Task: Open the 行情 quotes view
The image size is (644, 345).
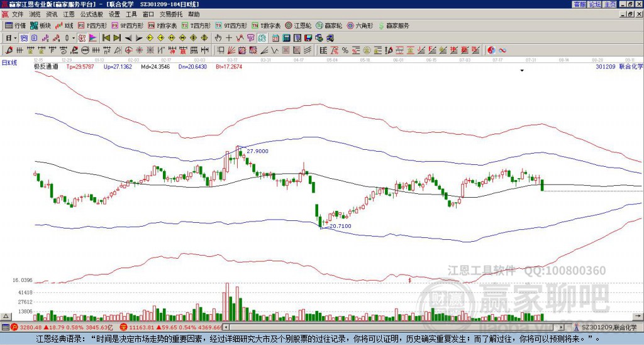Action: [x=16, y=25]
